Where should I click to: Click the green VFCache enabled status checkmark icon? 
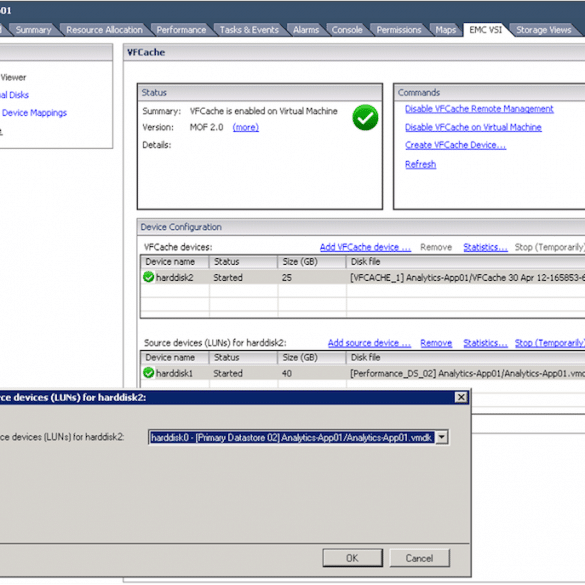[x=365, y=118]
